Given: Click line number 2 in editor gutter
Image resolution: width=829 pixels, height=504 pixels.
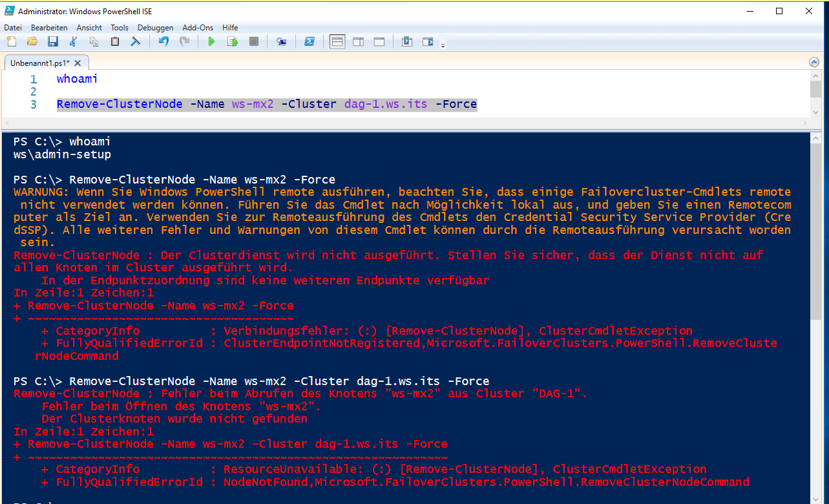Looking at the screenshot, I should coord(34,92).
